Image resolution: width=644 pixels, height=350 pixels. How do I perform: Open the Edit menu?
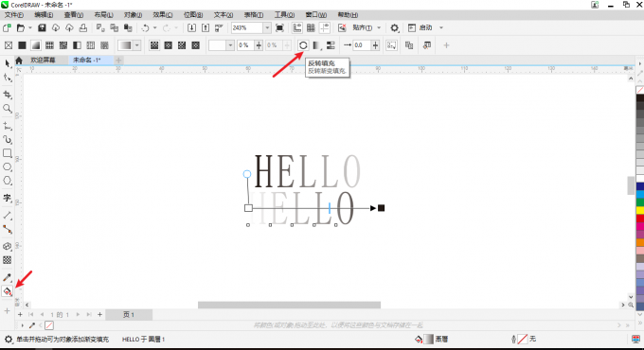point(44,15)
